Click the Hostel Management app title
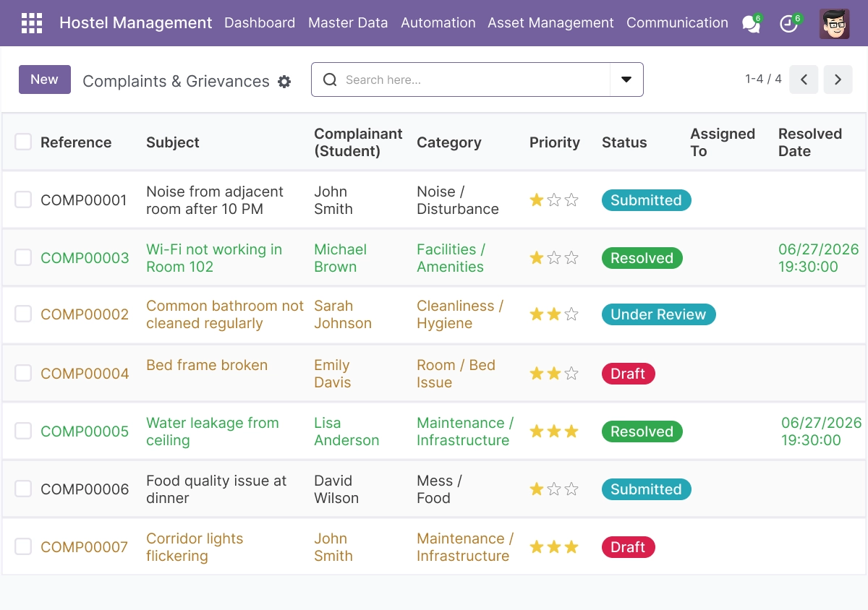 136,23
